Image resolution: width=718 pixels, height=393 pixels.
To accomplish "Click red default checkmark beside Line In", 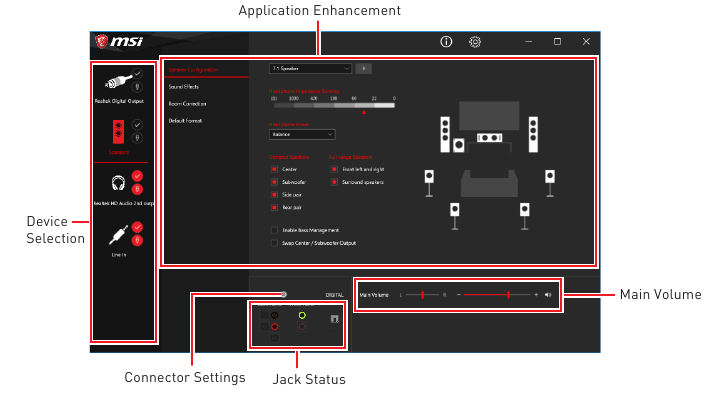I will [x=137, y=227].
